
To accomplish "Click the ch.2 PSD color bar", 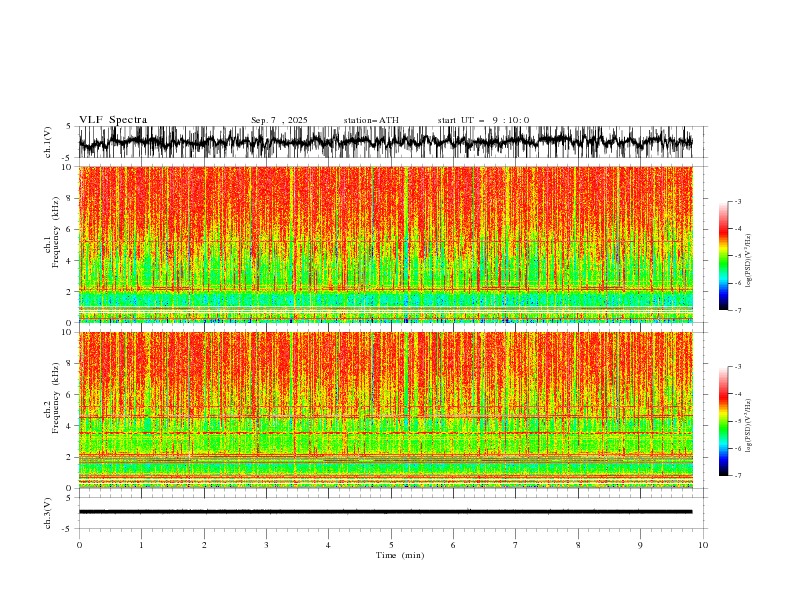I will (723, 421).
